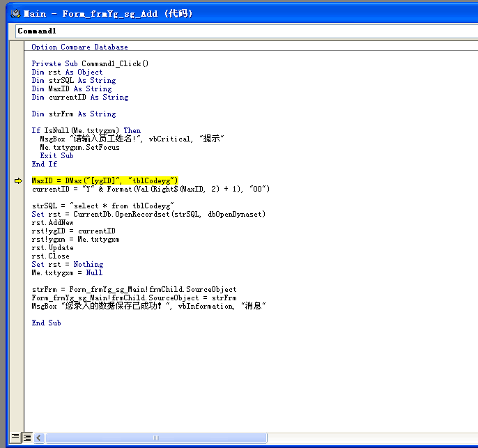The height and width of the screenshot is (448, 478).
Task: Click the Exit Sub line
Action: tap(56, 156)
